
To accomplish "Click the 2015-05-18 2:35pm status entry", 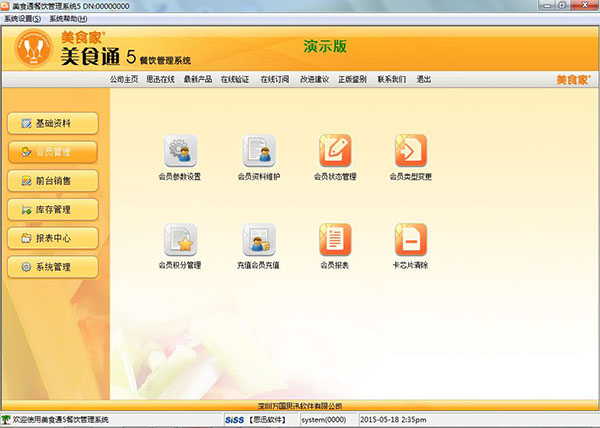I will [x=393, y=420].
